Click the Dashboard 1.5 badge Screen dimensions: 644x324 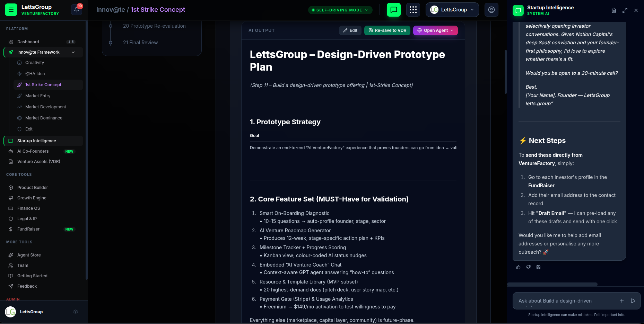tap(71, 42)
